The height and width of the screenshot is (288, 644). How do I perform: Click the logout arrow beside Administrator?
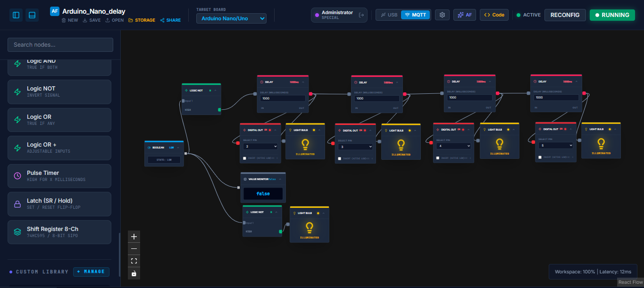(362, 15)
